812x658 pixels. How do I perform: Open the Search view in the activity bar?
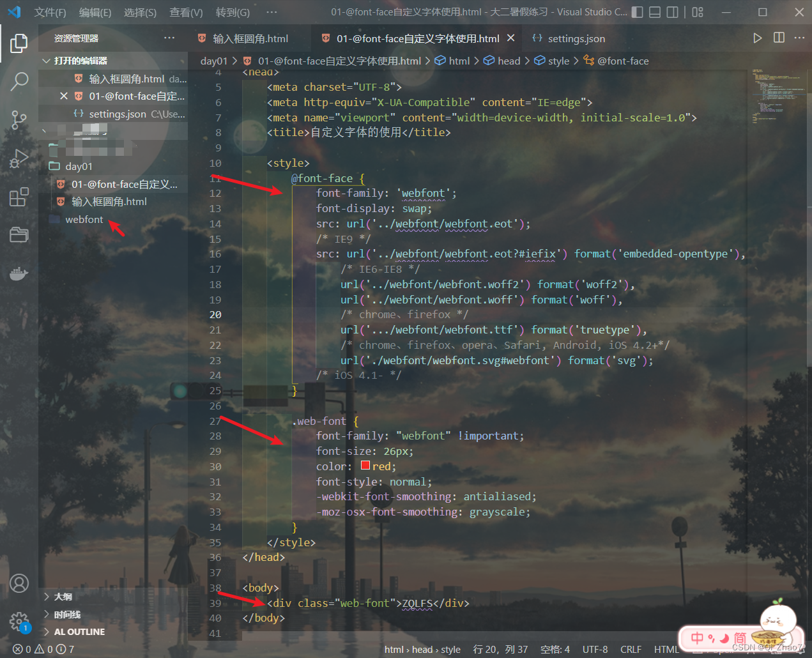19,81
